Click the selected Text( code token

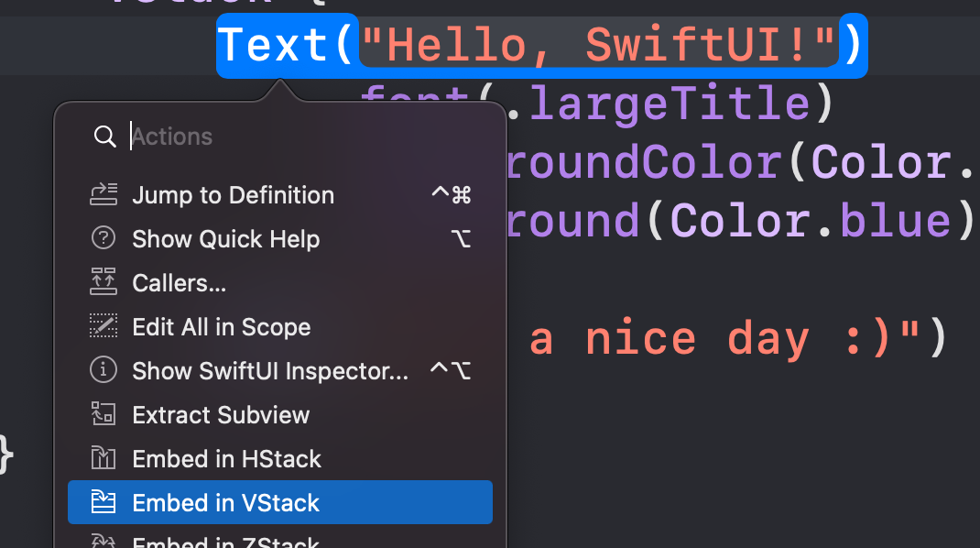[x=287, y=45]
